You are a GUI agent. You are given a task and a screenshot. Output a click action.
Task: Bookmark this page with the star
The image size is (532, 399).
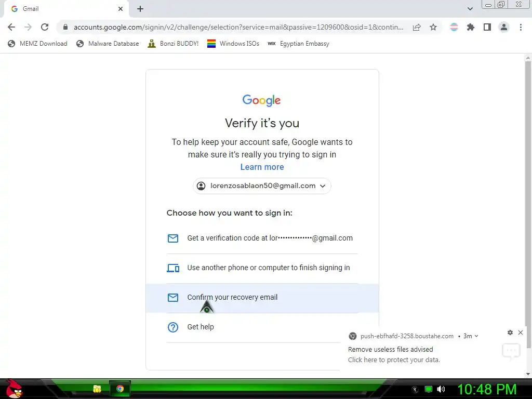click(433, 27)
